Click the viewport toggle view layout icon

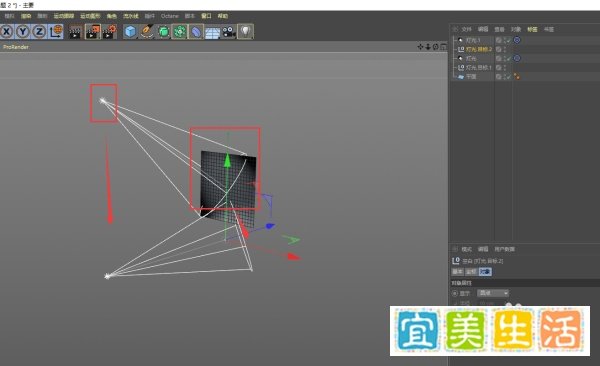tap(443, 47)
